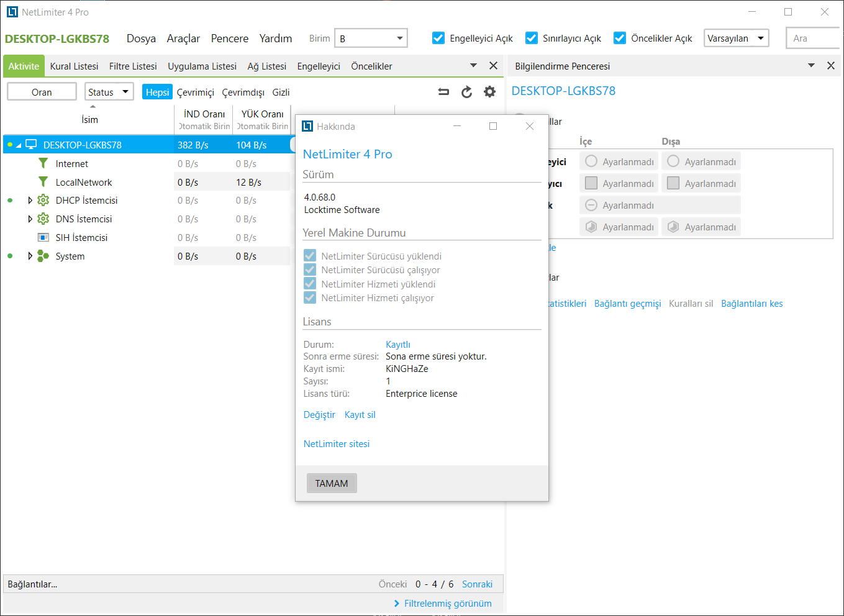
Task: Expand the System tree node
Action: click(x=30, y=256)
